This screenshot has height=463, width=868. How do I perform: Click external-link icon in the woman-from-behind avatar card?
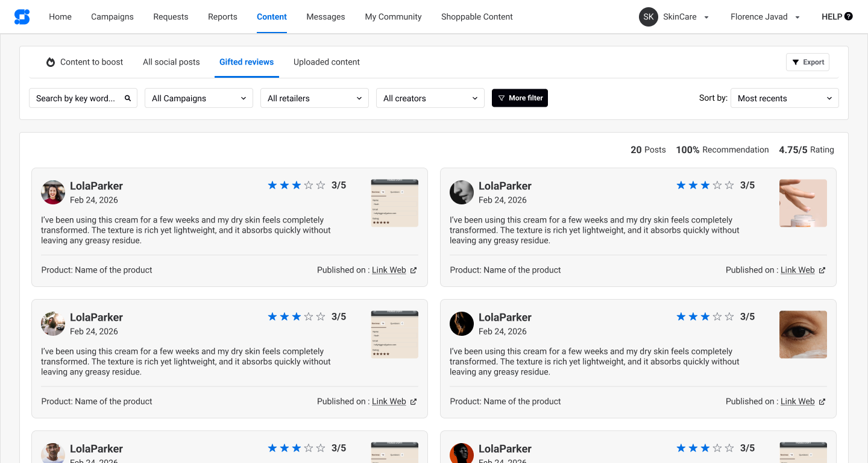pos(414,402)
